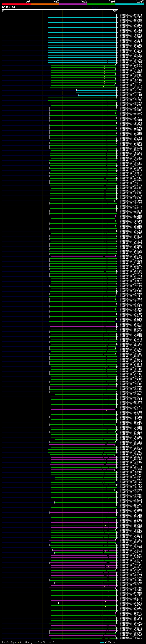Image resolution: width=146 pixels, height=644 pixels.
Task: Select the UniRef100_Q6RHX7 label
Action: 131,552
